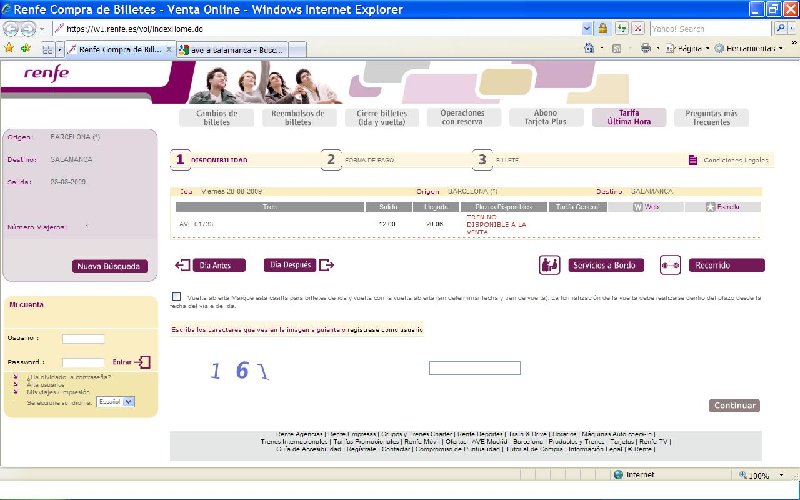Click the address bar URL field

[317, 29]
